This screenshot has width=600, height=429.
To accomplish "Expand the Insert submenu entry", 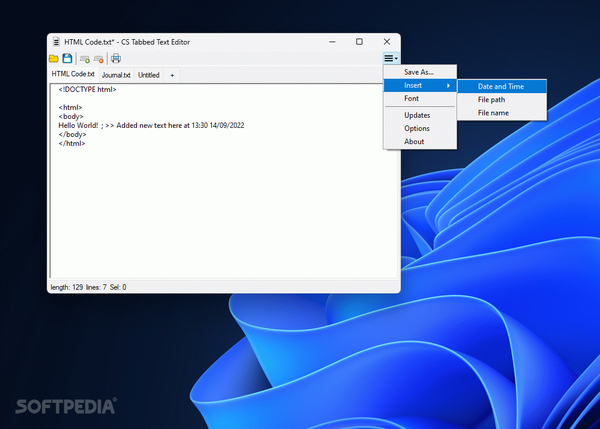I will (420, 85).
